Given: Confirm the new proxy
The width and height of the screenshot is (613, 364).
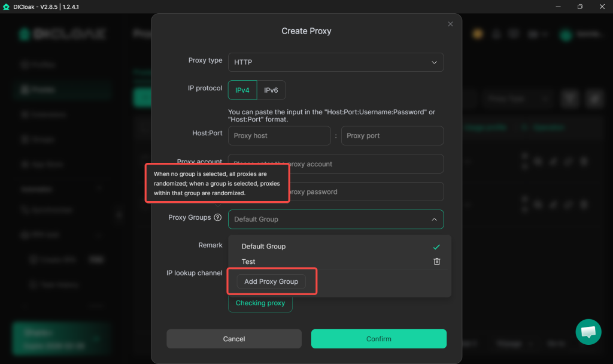Looking at the screenshot, I should (379, 339).
